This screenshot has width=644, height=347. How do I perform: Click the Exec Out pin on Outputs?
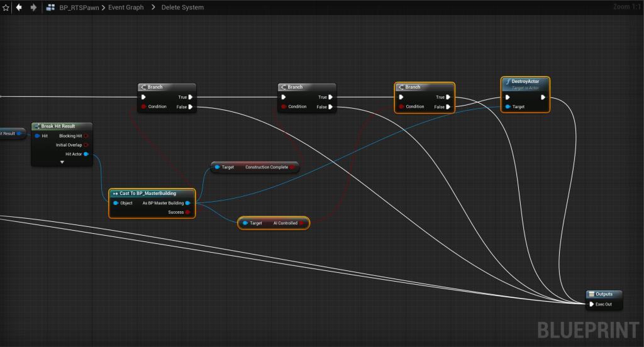pyautogui.click(x=591, y=304)
